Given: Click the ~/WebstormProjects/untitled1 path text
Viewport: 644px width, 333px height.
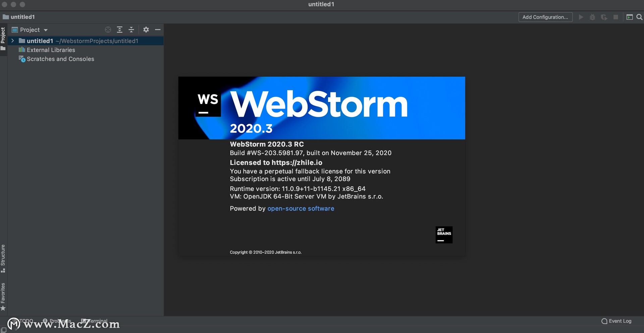Looking at the screenshot, I should (x=97, y=41).
